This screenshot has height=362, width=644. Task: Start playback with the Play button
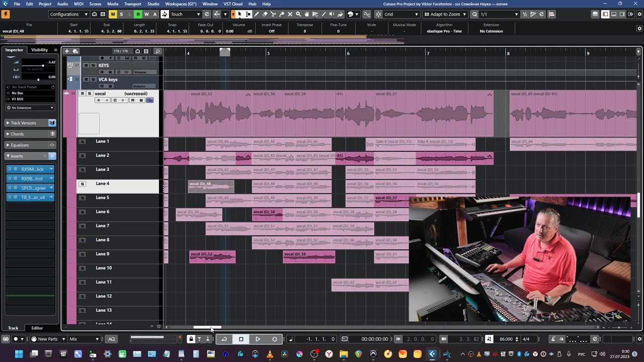tap(258, 339)
